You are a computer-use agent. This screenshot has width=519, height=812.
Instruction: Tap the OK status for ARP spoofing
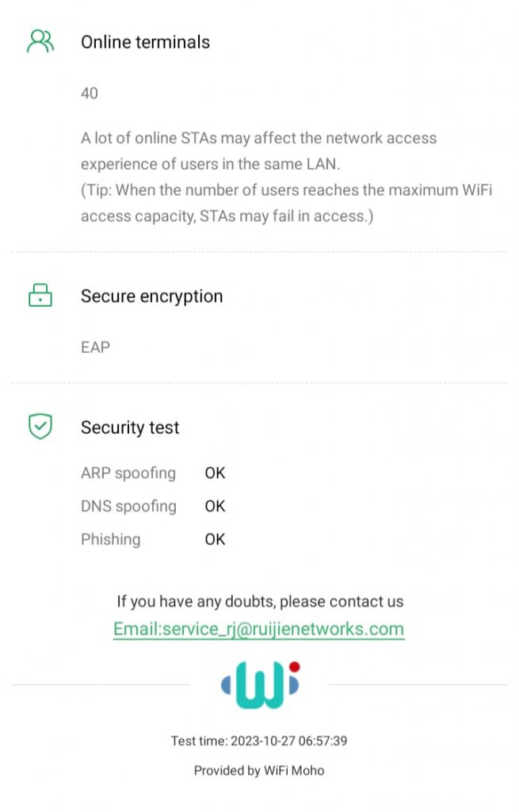[215, 473]
